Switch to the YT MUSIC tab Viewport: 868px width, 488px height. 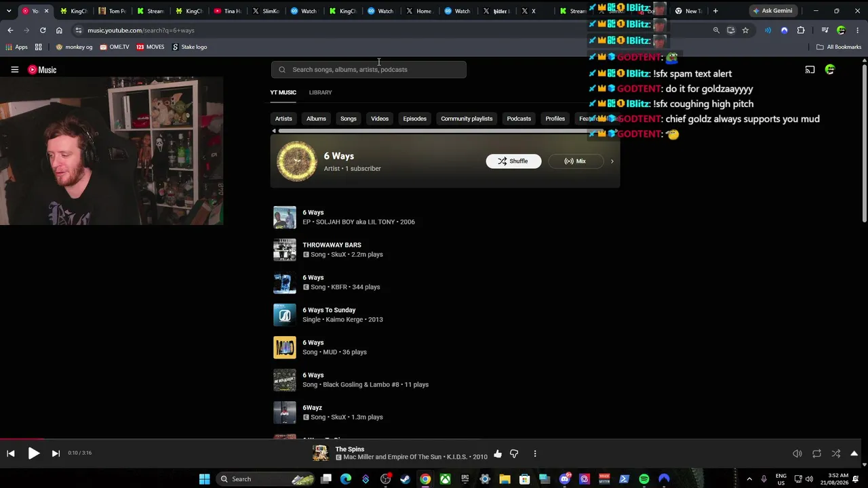coord(283,92)
